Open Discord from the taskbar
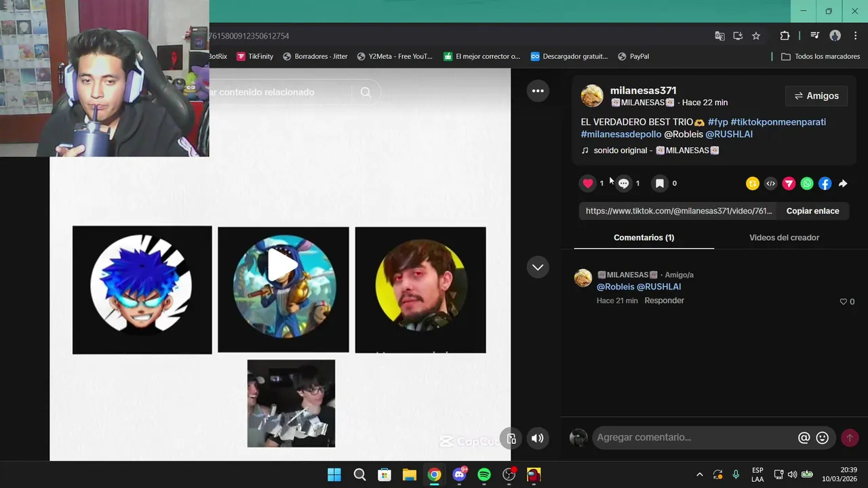Image resolution: width=868 pixels, height=488 pixels. [460, 474]
